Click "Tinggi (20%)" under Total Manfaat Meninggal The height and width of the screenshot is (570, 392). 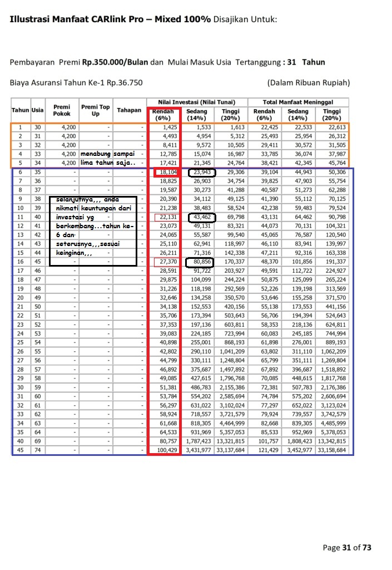332,115
